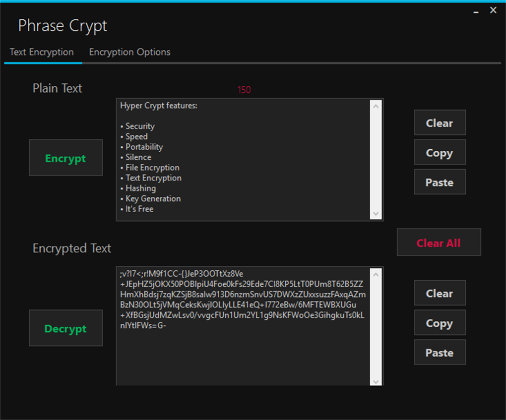Click the Encrypted Text scrollbar up arrow

(x=376, y=274)
